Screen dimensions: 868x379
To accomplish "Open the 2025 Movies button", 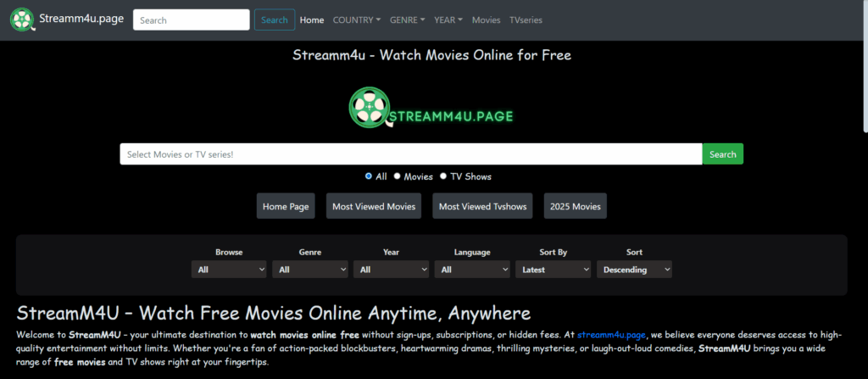I will click(x=575, y=206).
